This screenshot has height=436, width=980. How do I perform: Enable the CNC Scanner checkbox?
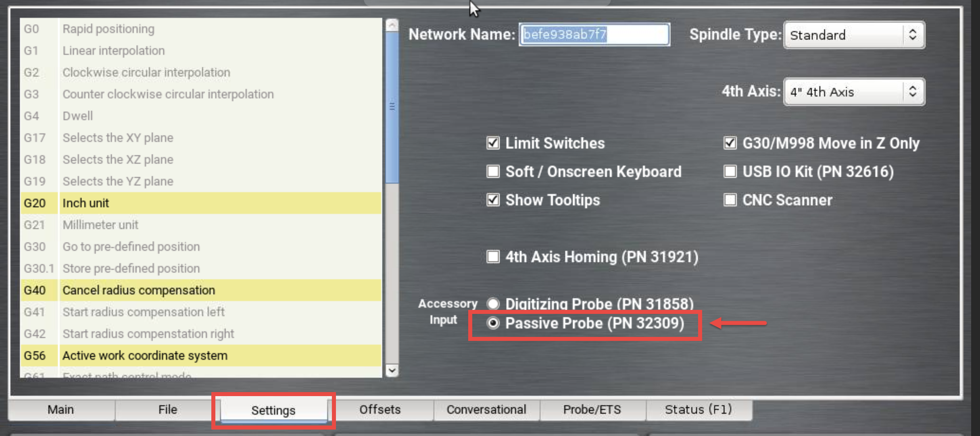click(x=730, y=200)
